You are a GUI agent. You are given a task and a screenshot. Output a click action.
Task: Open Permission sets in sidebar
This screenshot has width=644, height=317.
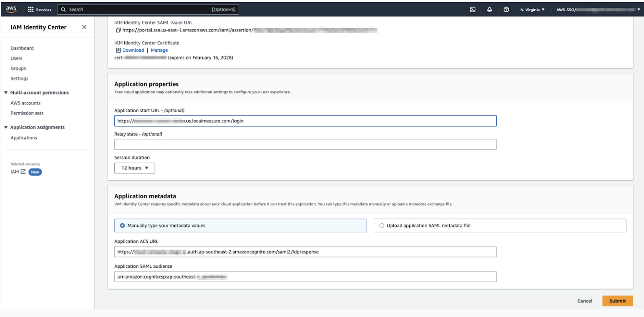pyautogui.click(x=27, y=113)
